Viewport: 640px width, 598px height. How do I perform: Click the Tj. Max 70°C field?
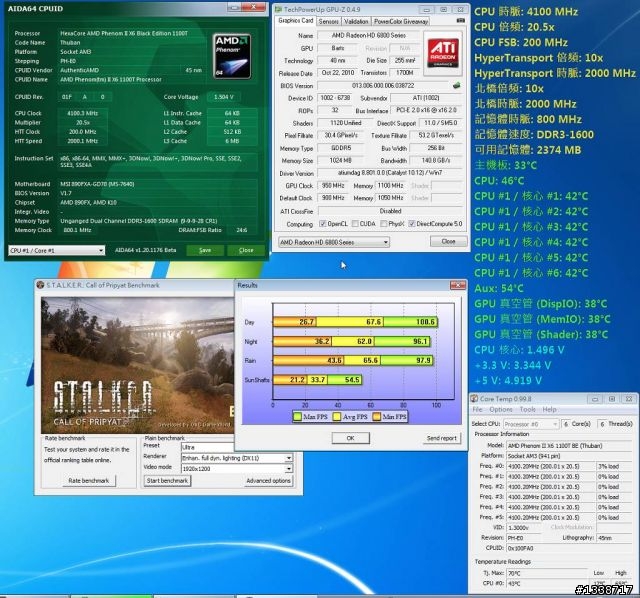click(547, 573)
